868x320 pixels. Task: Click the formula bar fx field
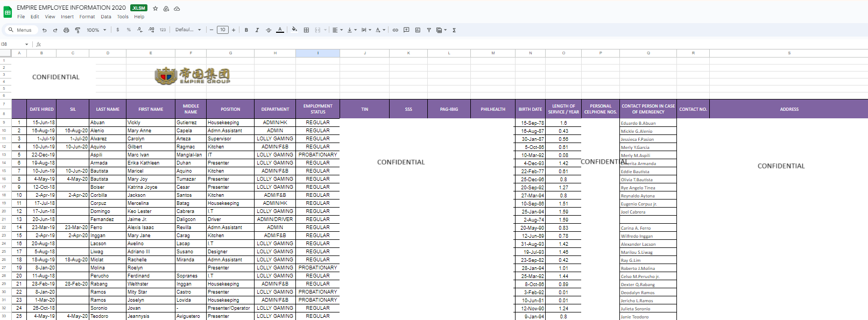[452, 44]
